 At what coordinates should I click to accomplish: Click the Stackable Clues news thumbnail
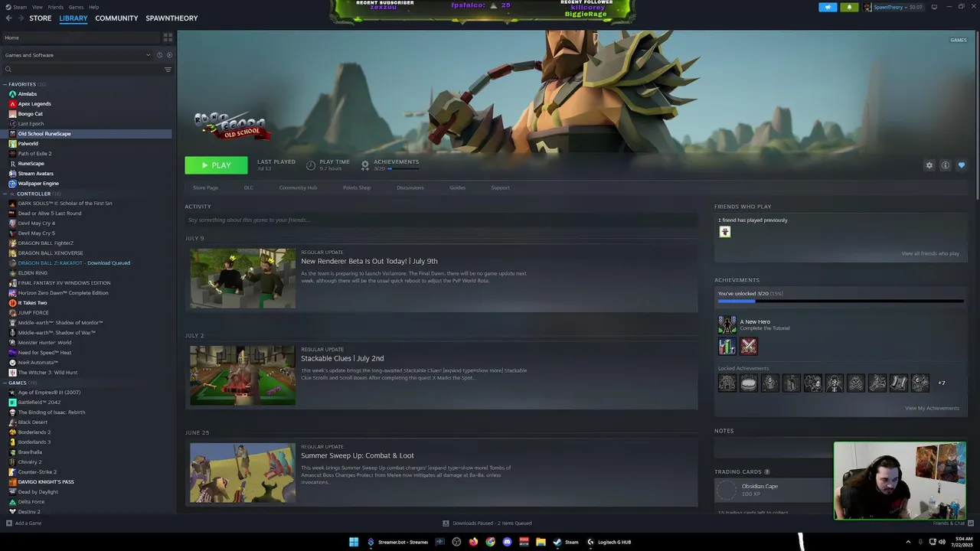243,376
